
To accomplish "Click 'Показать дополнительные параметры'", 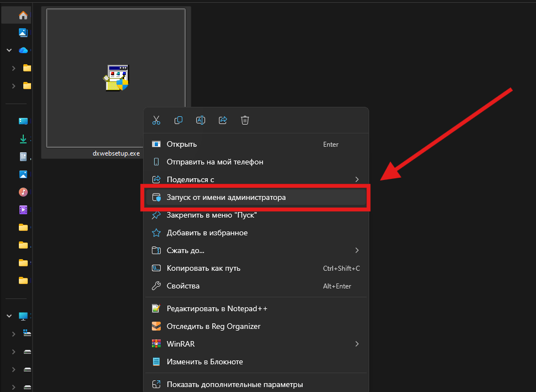I will (234, 384).
